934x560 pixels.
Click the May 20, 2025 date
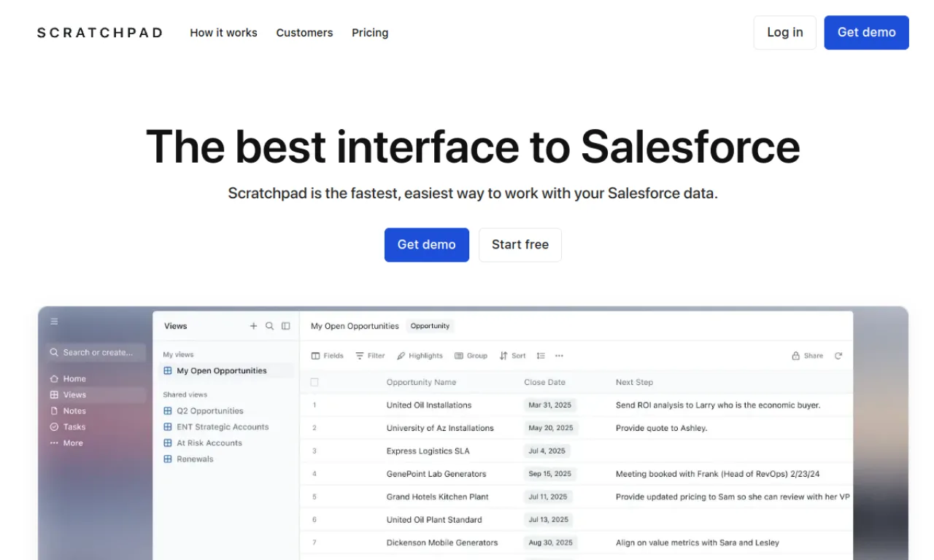[551, 428]
